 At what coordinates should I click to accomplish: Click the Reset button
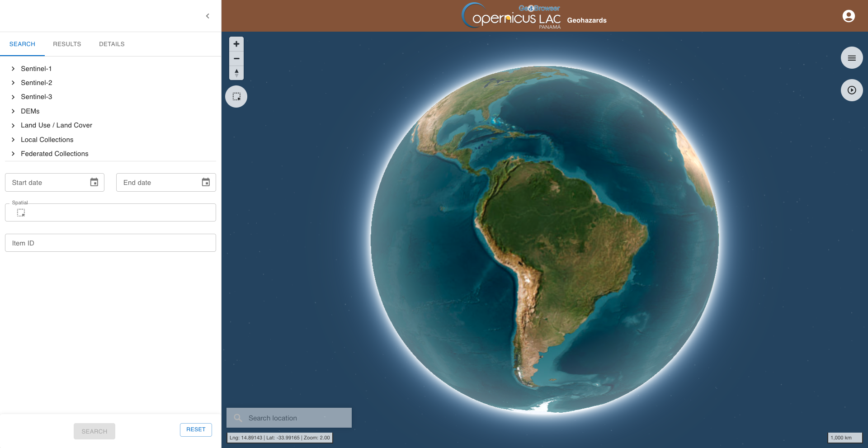196,429
